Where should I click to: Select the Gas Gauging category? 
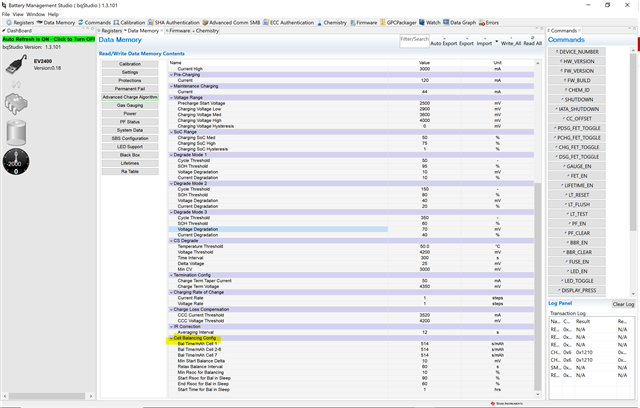pyautogui.click(x=130, y=105)
